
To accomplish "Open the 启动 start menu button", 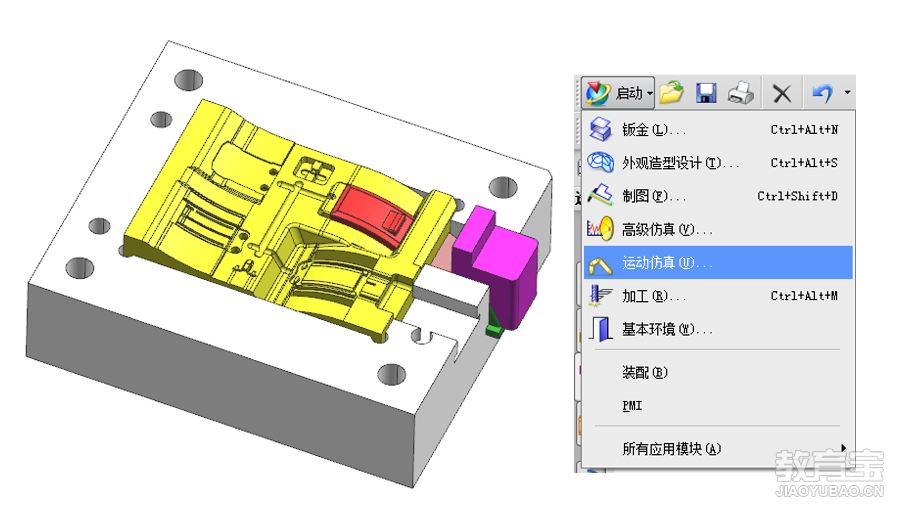I will [618, 93].
